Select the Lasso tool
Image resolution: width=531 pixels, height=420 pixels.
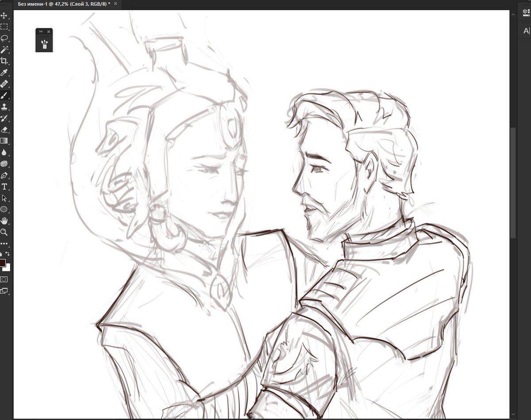[4, 38]
